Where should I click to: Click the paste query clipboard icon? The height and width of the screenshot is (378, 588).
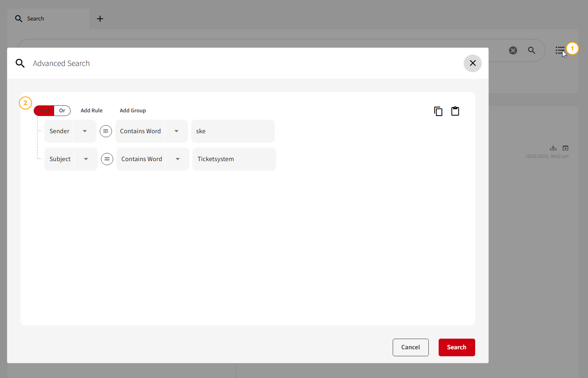tap(455, 111)
